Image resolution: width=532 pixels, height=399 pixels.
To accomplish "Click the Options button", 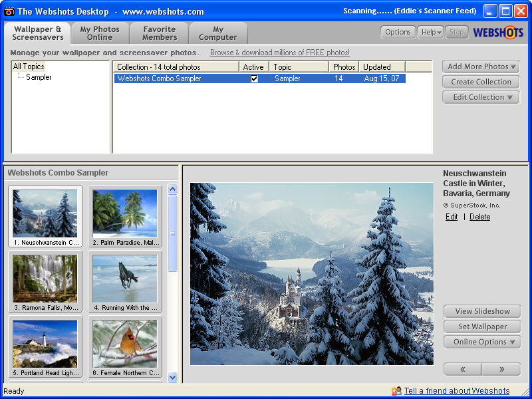I will click(x=398, y=32).
